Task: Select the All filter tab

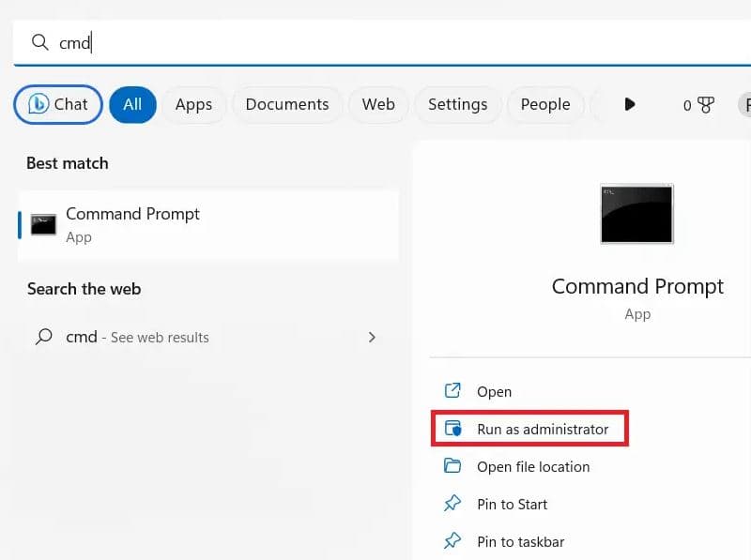Action: tap(132, 105)
